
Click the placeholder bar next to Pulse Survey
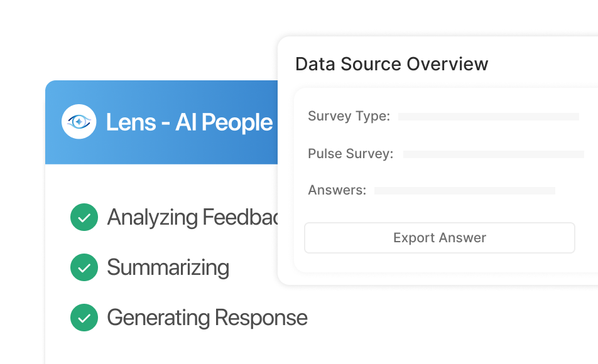(x=494, y=154)
